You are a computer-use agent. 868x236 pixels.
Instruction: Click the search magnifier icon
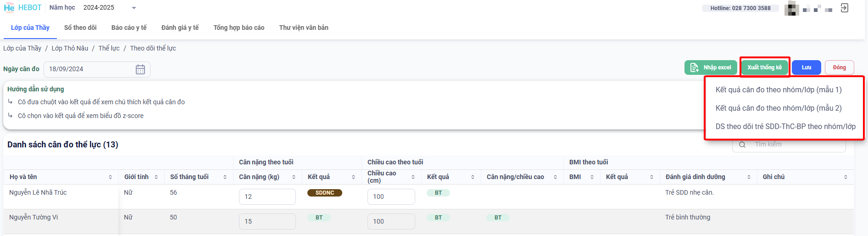tap(742, 145)
